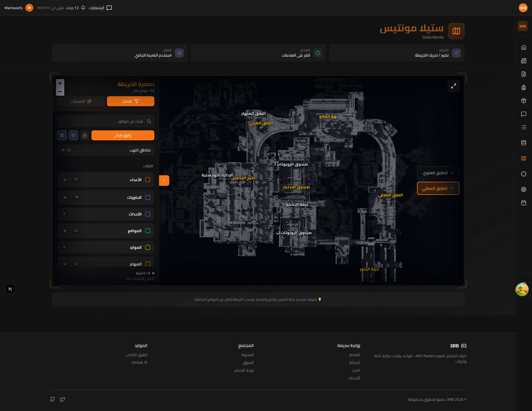532x411 pixels.
Task: Click the ابحث عن موقع search field
Action: coord(105,121)
